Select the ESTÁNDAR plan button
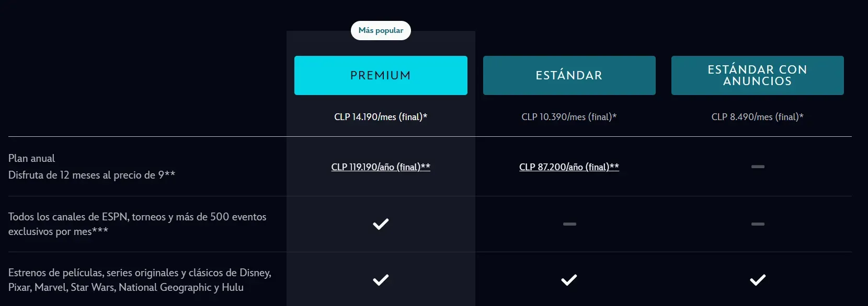This screenshot has width=868, height=306. coord(569,75)
